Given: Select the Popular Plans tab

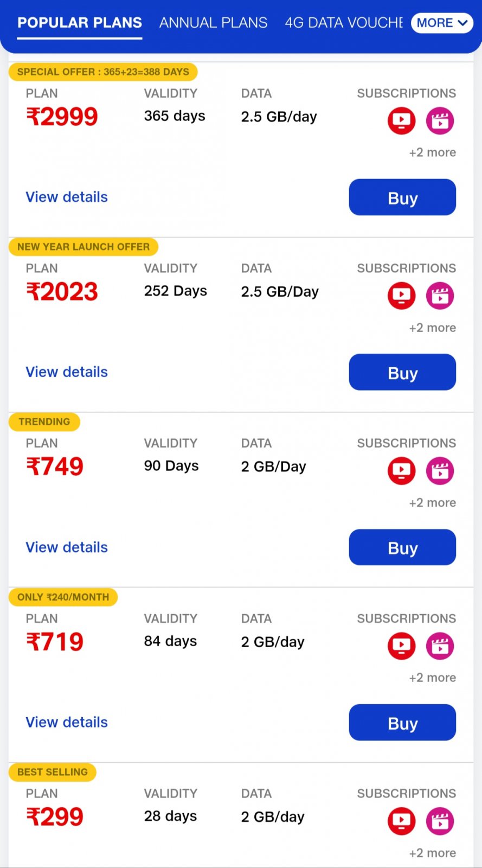Looking at the screenshot, I should [80, 23].
